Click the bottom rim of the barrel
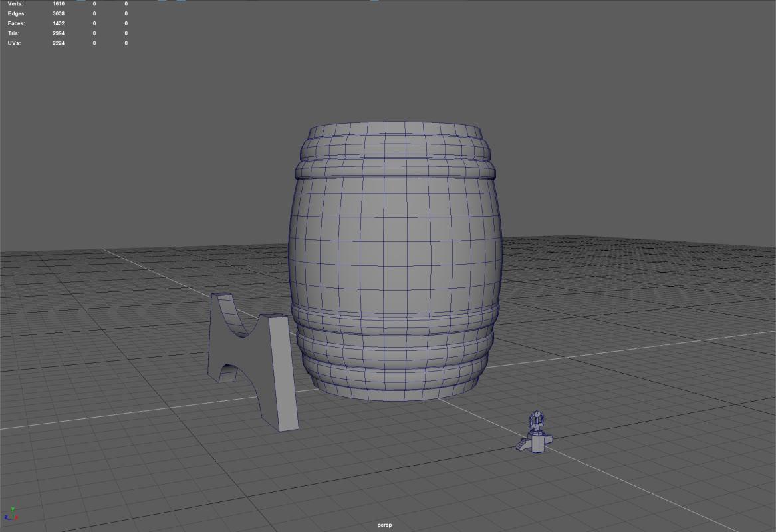The image size is (776, 532). point(395,388)
